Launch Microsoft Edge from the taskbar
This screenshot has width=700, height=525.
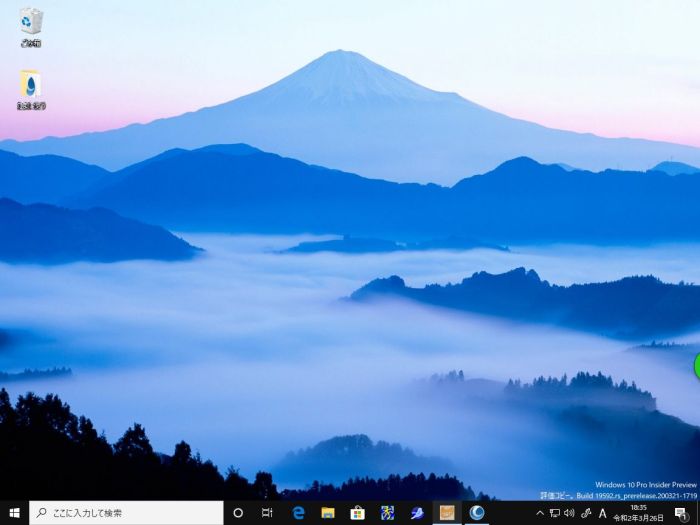click(298, 513)
